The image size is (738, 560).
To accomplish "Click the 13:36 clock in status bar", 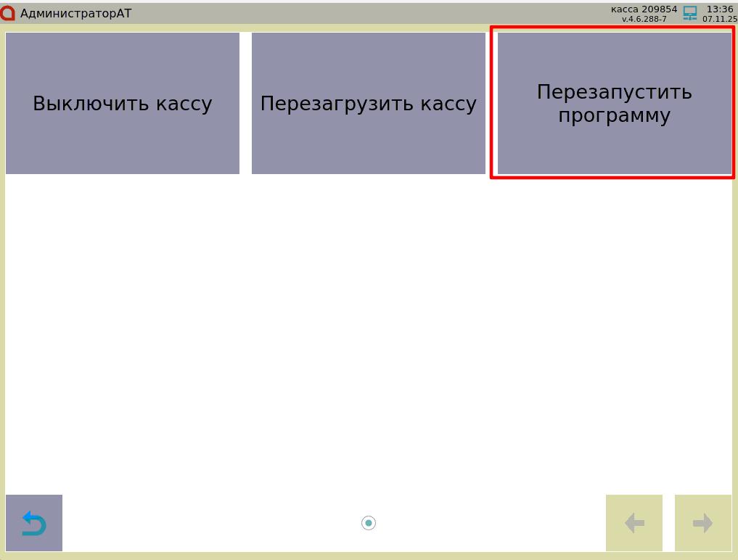I will click(720, 9).
